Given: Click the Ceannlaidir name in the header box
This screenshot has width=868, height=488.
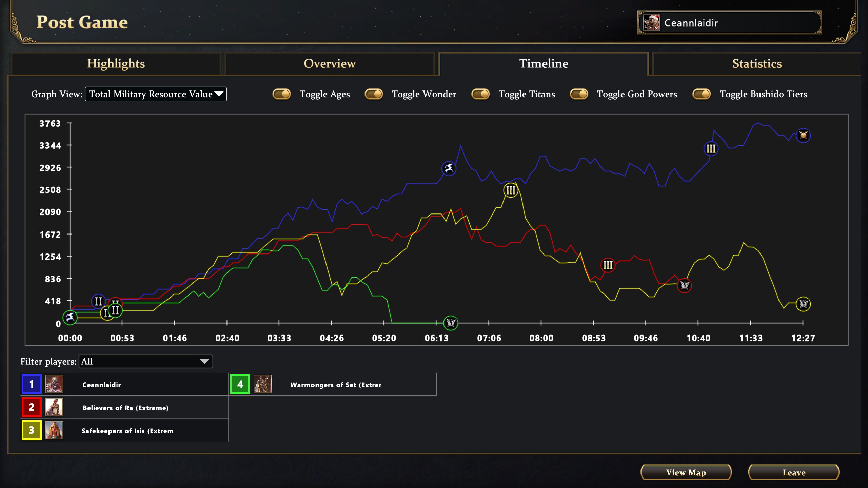Looking at the screenshot, I should coord(691,23).
